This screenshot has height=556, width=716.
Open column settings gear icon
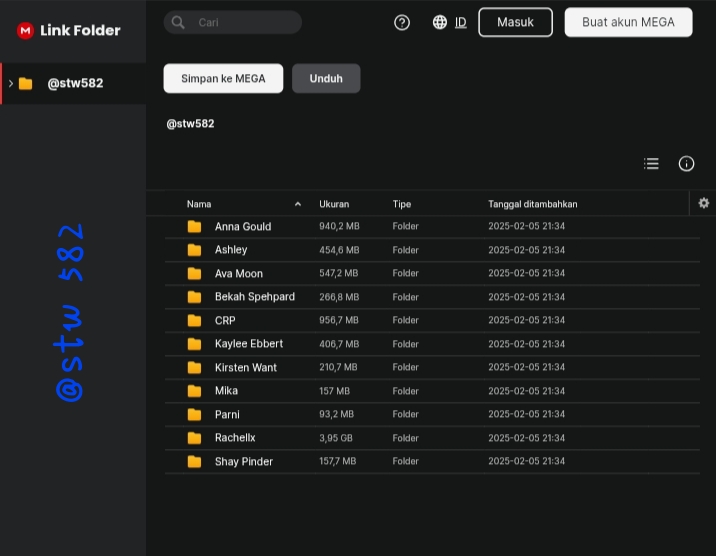(x=704, y=203)
